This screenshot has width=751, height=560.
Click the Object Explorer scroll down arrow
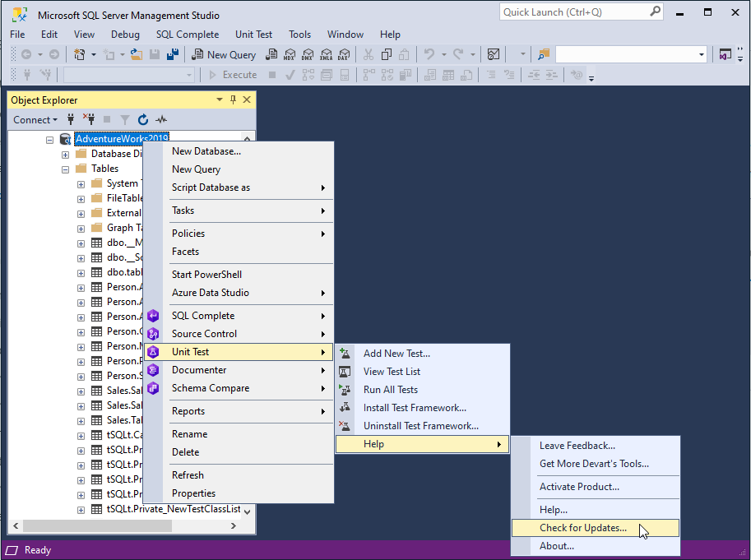(x=247, y=511)
